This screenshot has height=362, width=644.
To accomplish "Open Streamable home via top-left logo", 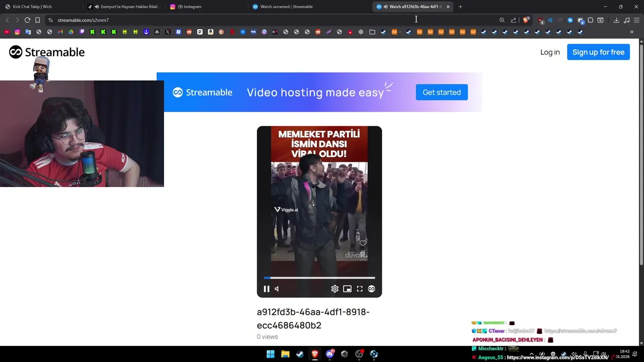I will click(x=47, y=52).
